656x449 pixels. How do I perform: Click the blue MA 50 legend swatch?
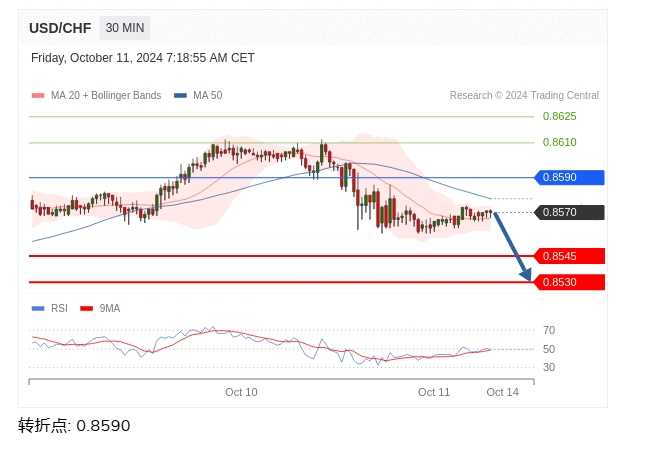tap(180, 95)
